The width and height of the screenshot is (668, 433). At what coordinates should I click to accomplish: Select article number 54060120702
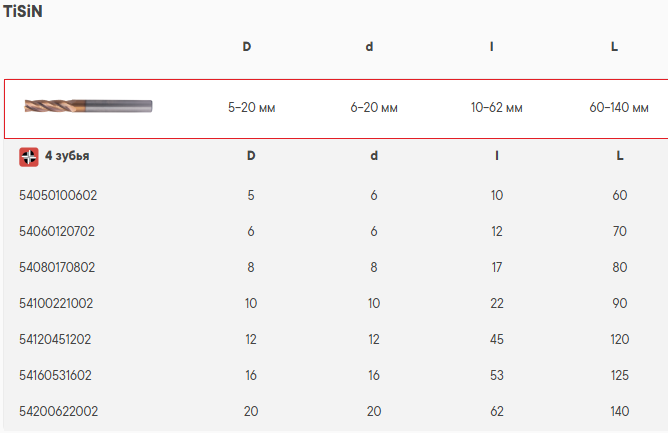(x=57, y=231)
